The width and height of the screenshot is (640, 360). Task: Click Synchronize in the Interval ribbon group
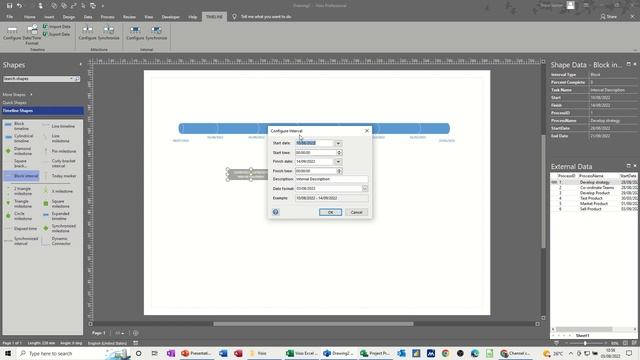156,33
